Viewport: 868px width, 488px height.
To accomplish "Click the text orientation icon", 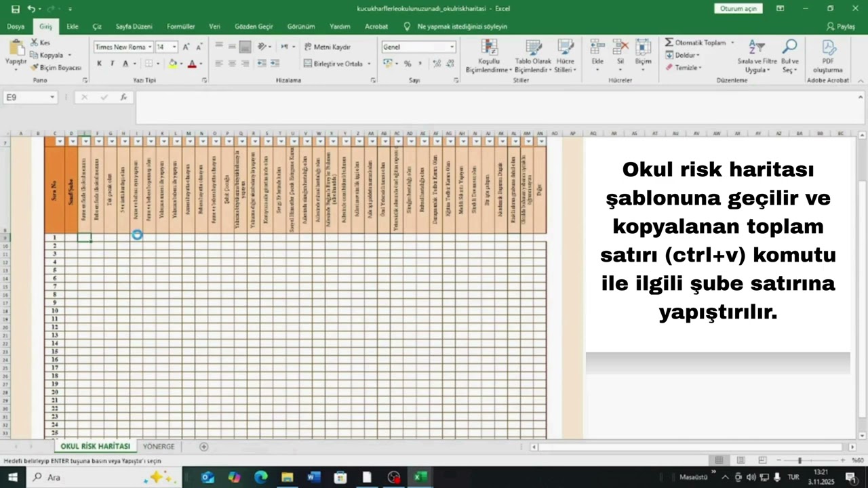I will point(262,46).
